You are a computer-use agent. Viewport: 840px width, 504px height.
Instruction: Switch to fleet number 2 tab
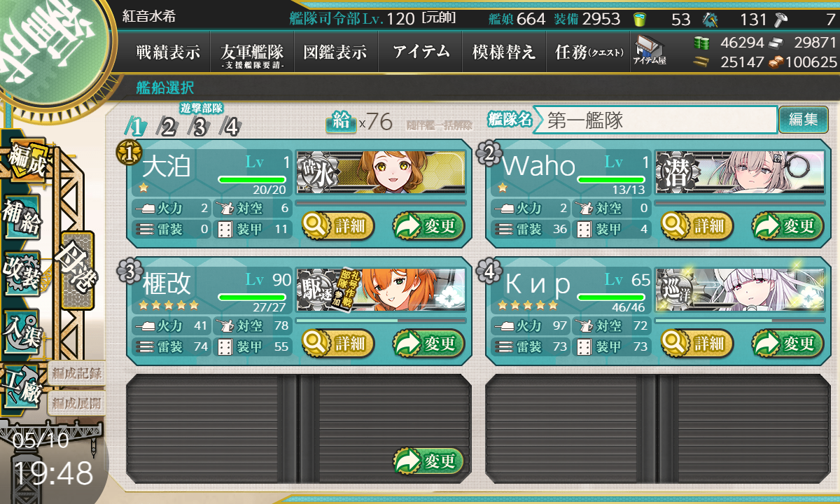[x=168, y=127]
